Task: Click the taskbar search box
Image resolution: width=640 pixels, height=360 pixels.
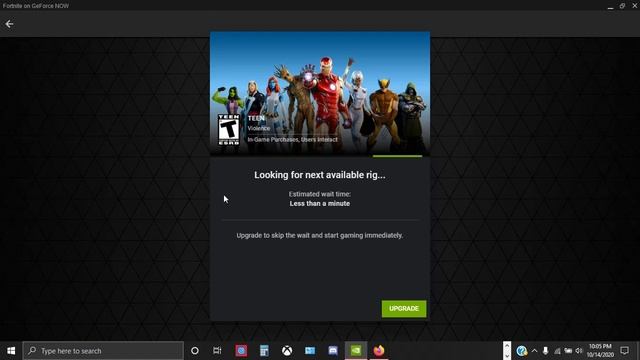Action: 103,351
